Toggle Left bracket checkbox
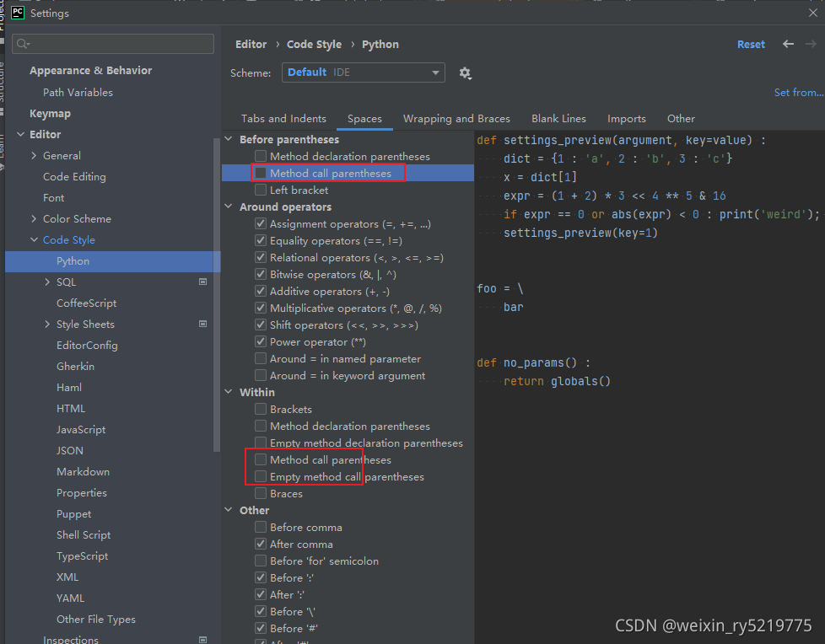This screenshot has width=825, height=644. 261,190
